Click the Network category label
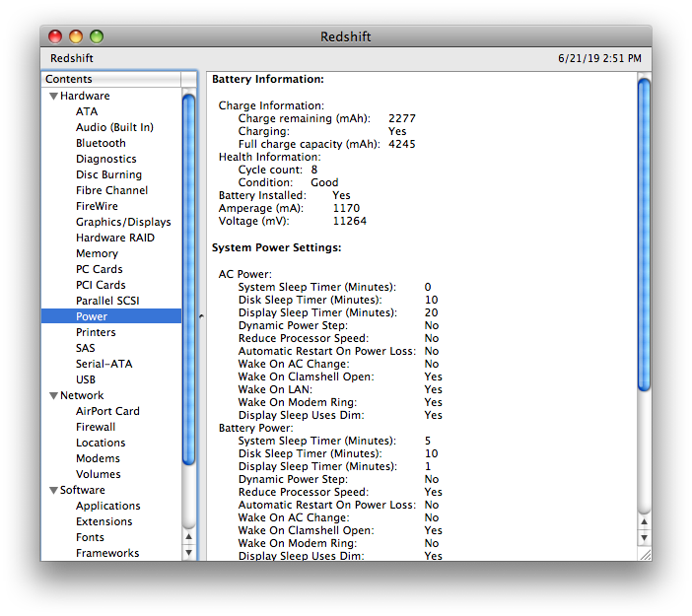The image size is (692, 616). point(82,396)
